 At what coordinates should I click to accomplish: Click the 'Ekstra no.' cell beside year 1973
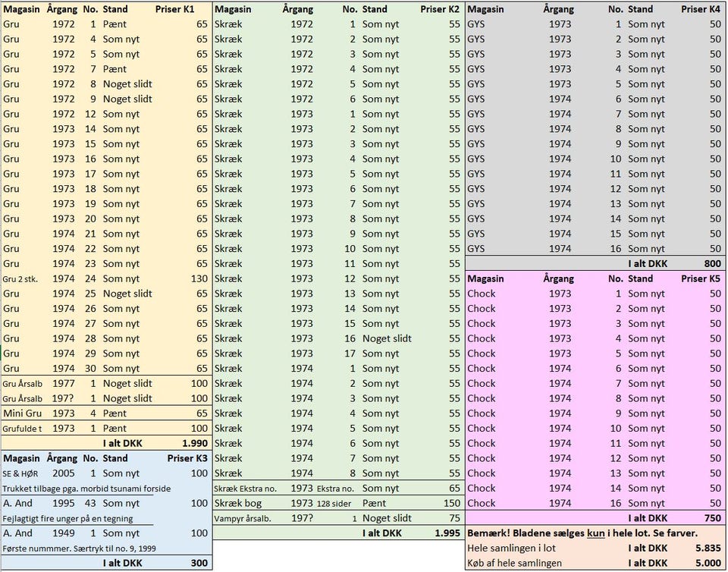click(x=335, y=489)
